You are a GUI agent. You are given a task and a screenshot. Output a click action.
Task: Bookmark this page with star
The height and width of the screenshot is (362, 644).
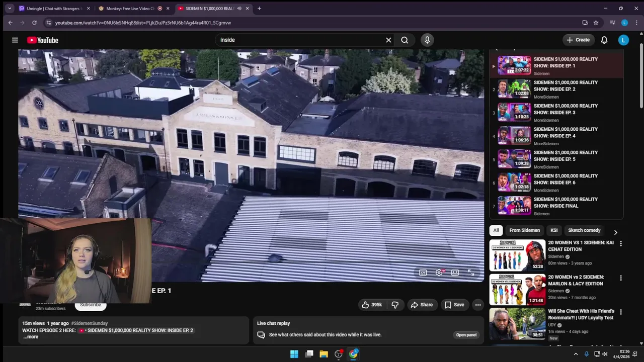(x=596, y=23)
